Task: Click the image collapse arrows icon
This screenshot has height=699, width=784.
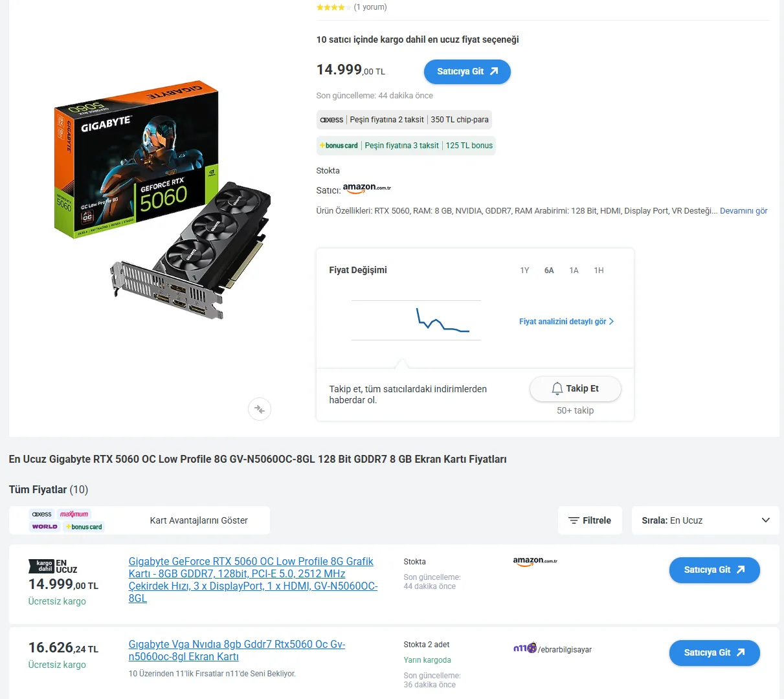Action: pos(260,409)
